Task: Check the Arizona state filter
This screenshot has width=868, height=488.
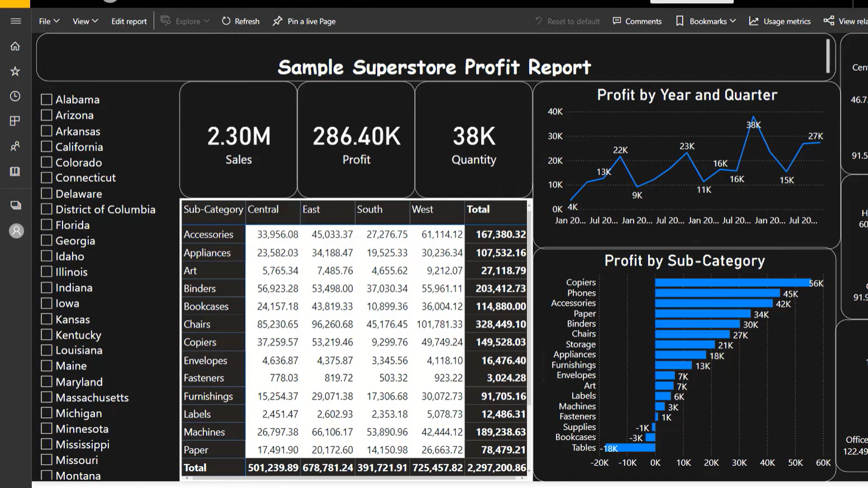Action: point(46,115)
